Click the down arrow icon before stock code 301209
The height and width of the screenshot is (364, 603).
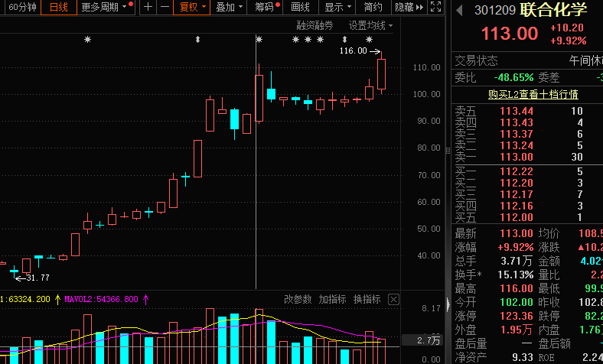pos(459,11)
